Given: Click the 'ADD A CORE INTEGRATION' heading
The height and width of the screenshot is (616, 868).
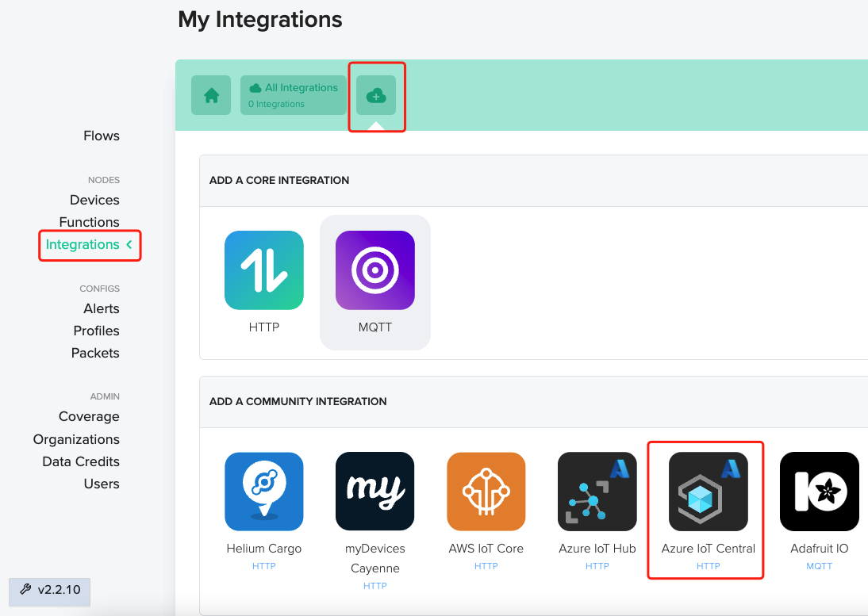Looking at the screenshot, I should point(279,180).
